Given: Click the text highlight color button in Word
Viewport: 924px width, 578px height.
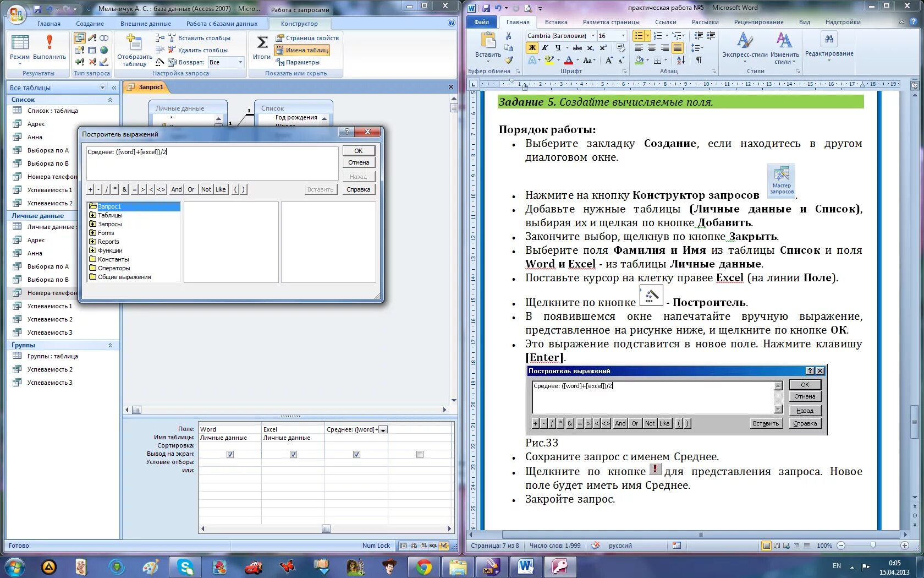Looking at the screenshot, I should [x=549, y=60].
